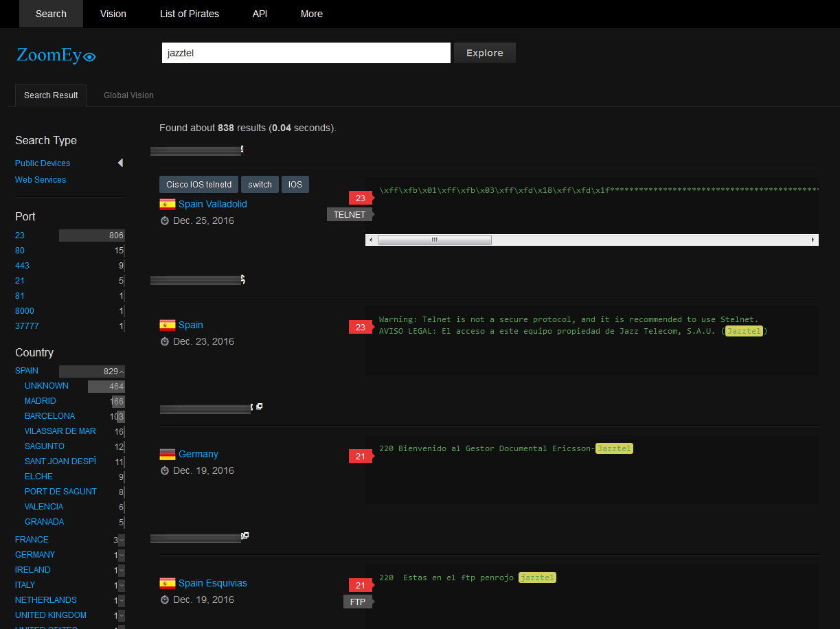Filter by city ELCHE
The height and width of the screenshot is (629, 840).
point(38,477)
